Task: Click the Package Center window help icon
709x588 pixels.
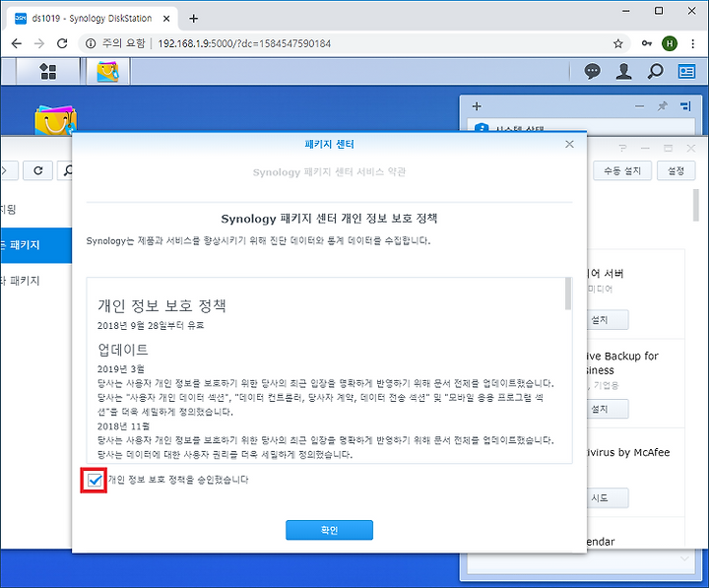Action: pos(622,148)
